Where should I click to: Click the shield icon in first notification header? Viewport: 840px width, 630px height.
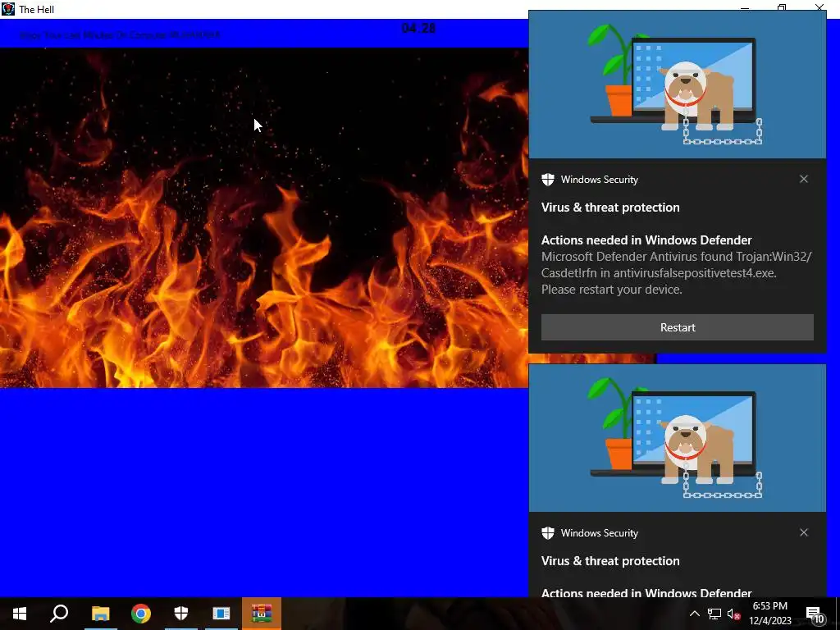tap(547, 180)
